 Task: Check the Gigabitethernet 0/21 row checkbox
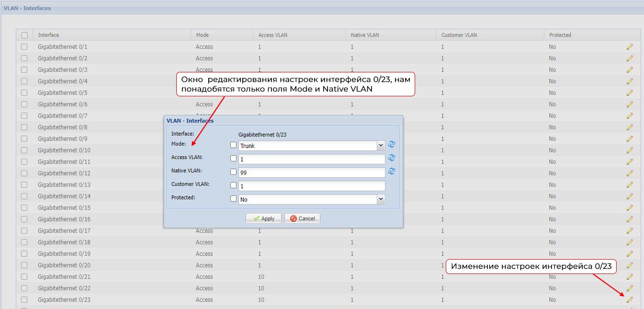24,277
